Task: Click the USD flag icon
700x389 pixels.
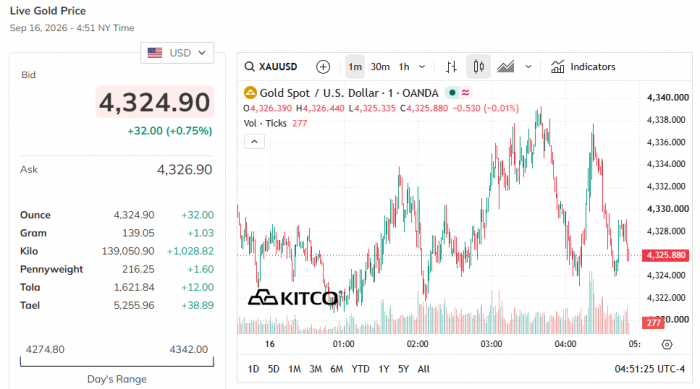Action: coord(155,53)
